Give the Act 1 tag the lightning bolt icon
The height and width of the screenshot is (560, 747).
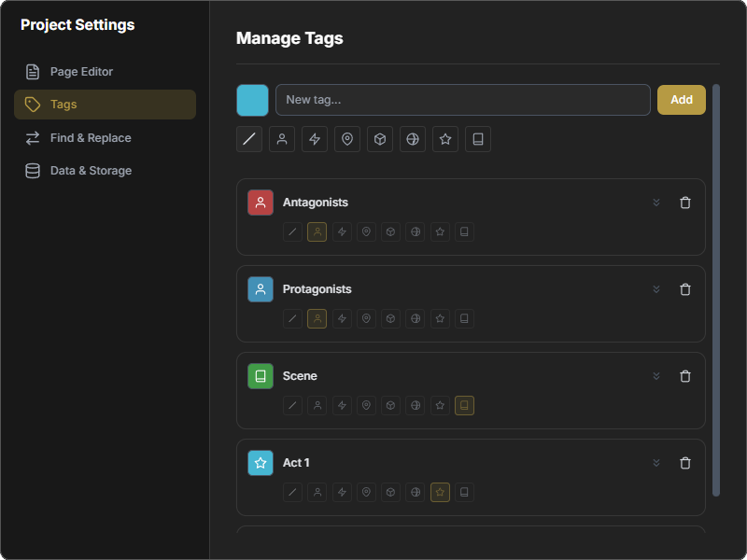pos(342,492)
